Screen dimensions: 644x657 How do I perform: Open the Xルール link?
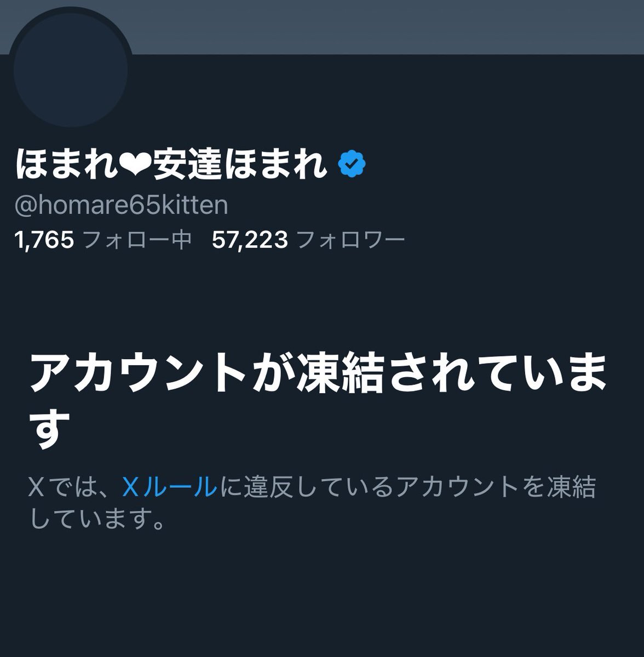(x=169, y=487)
